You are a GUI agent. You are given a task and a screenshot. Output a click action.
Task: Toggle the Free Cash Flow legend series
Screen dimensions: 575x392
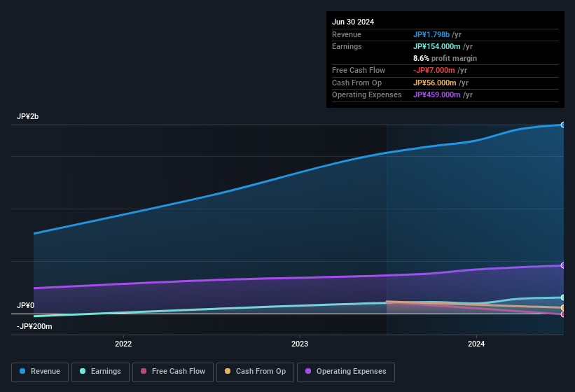pyautogui.click(x=173, y=372)
